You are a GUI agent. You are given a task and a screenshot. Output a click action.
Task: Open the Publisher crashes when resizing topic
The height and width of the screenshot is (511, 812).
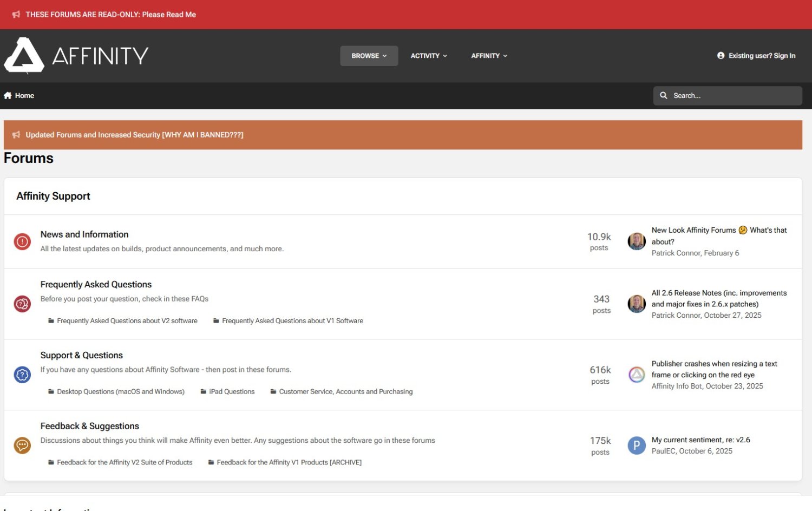tap(714, 369)
